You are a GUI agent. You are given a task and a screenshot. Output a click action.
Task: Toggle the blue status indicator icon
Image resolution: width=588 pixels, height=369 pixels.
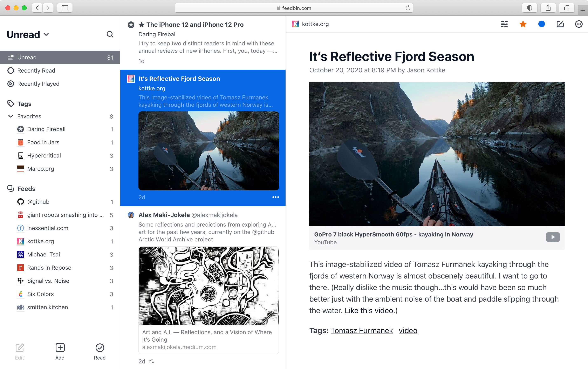pyautogui.click(x=542, y=24)
